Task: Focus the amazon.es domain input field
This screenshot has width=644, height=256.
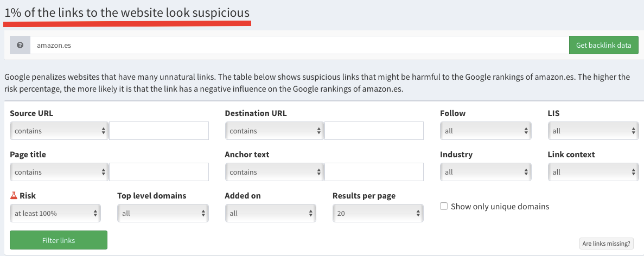Action: [298, 46]
